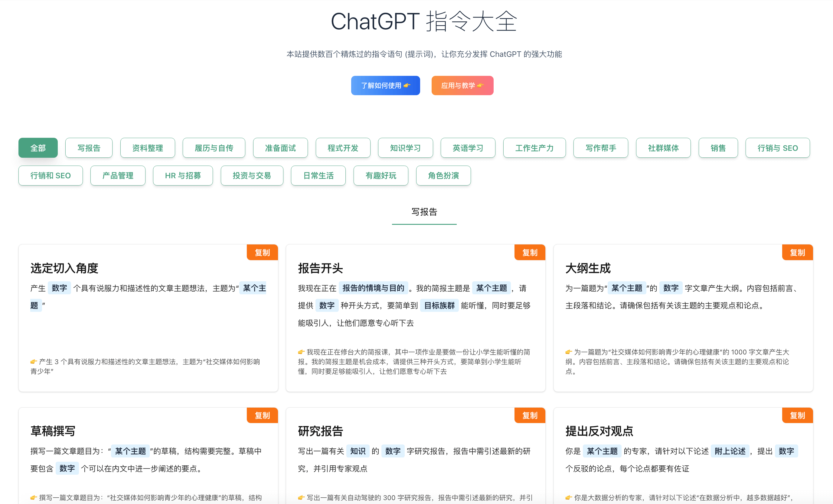Open the 投资与交易 category
The image size is (833, 504).
[252, 175]
